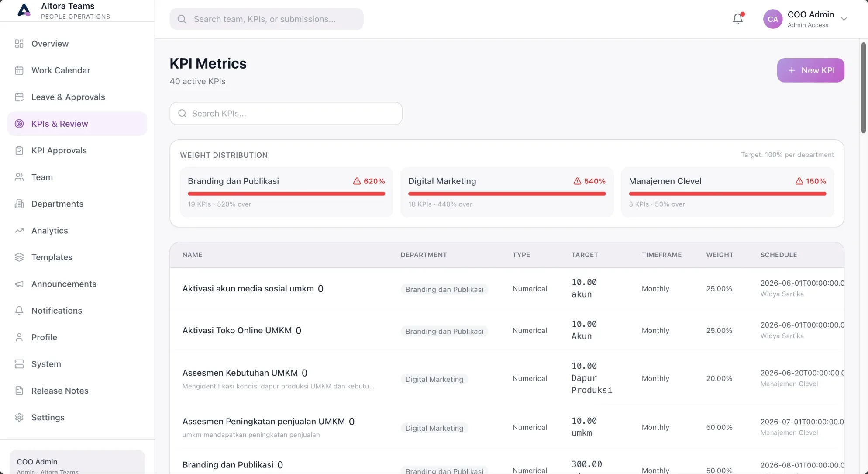Screen dimensions: 868x474
Task: Click the Analytics trend icon in sidebar
Action: [x=19, y=231]
